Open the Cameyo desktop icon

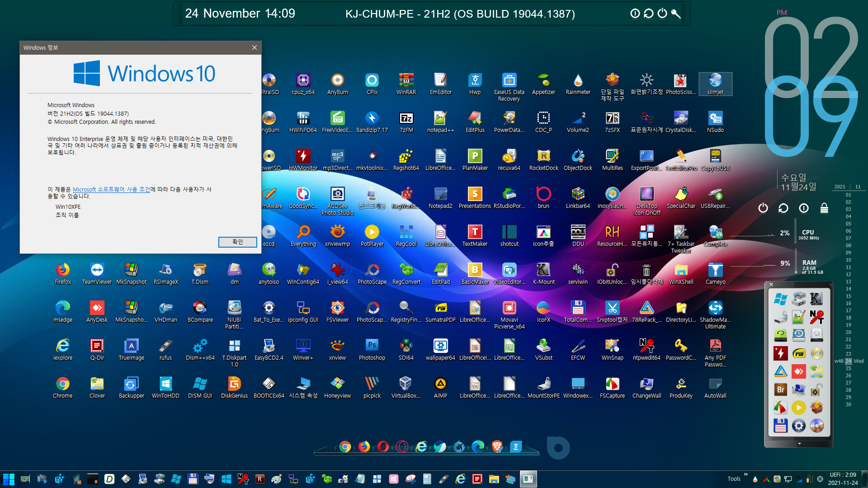pos(715,274)
